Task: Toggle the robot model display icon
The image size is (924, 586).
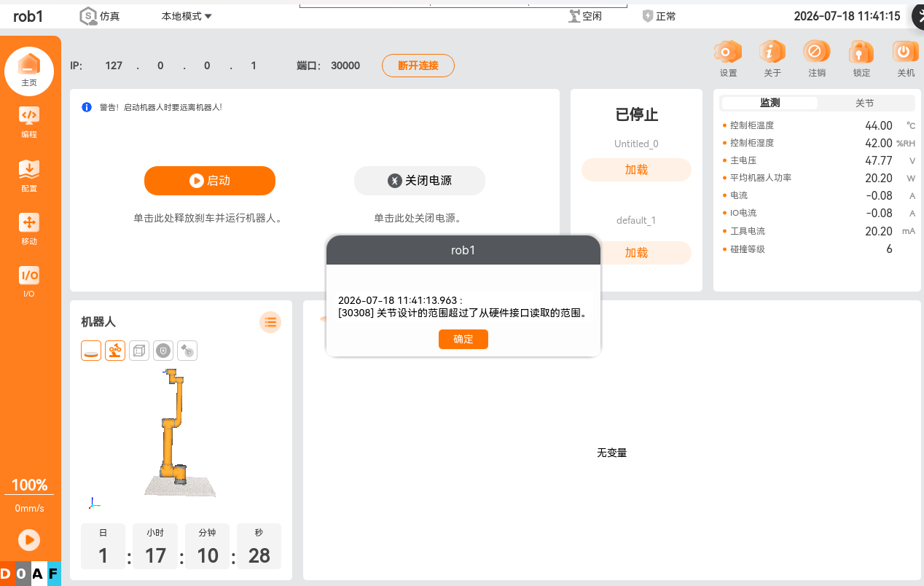Action: (115, 351)
